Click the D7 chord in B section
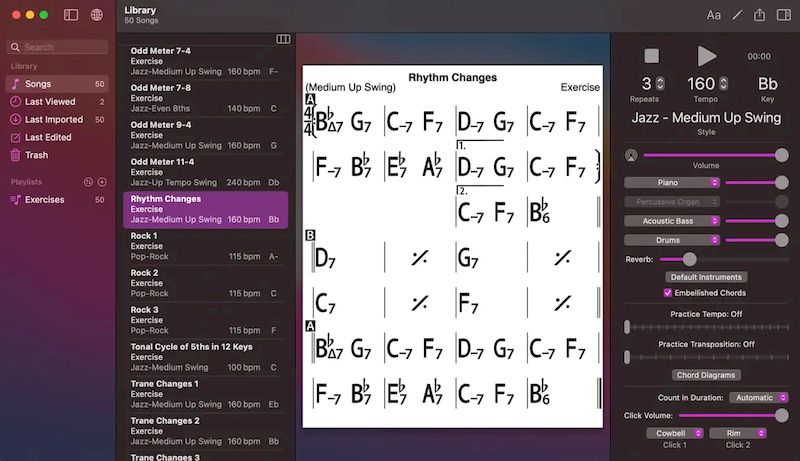Image resolution: width=800 pixels, height=461 pixels. (326, 258)
